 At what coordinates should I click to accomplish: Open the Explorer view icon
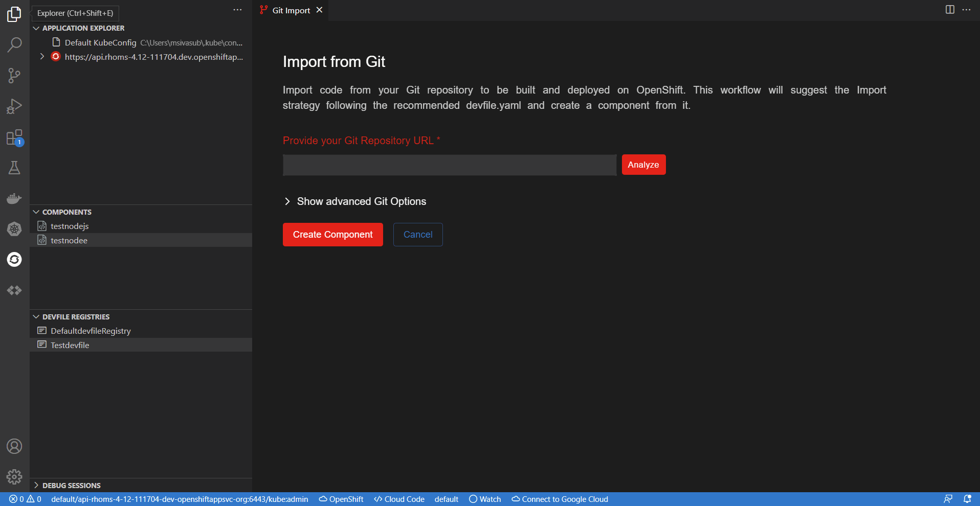(14, 14)
